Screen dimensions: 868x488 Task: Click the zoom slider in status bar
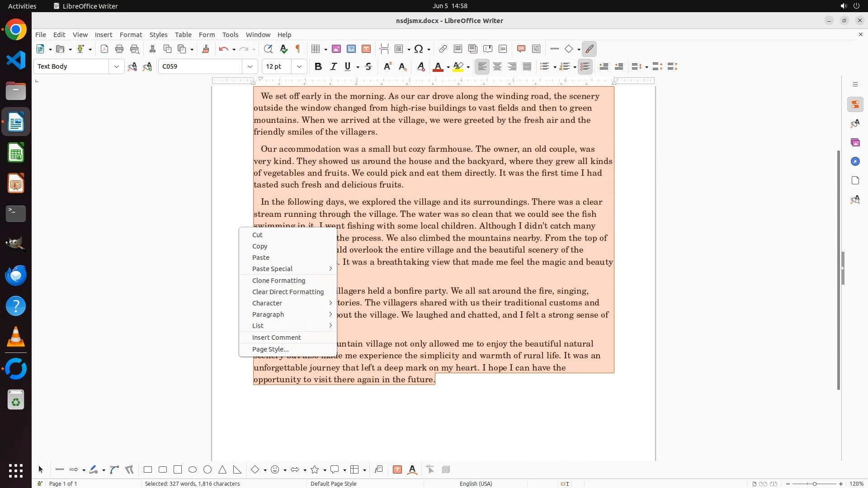814,484
